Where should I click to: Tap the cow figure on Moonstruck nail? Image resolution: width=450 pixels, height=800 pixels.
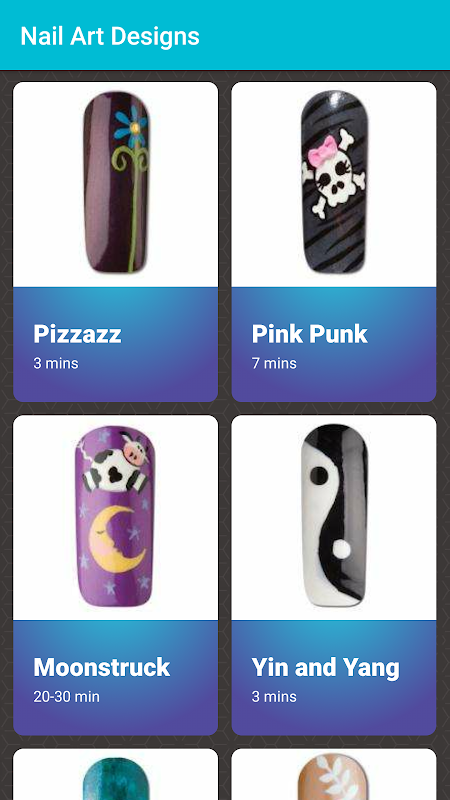(x=115, y=464)
